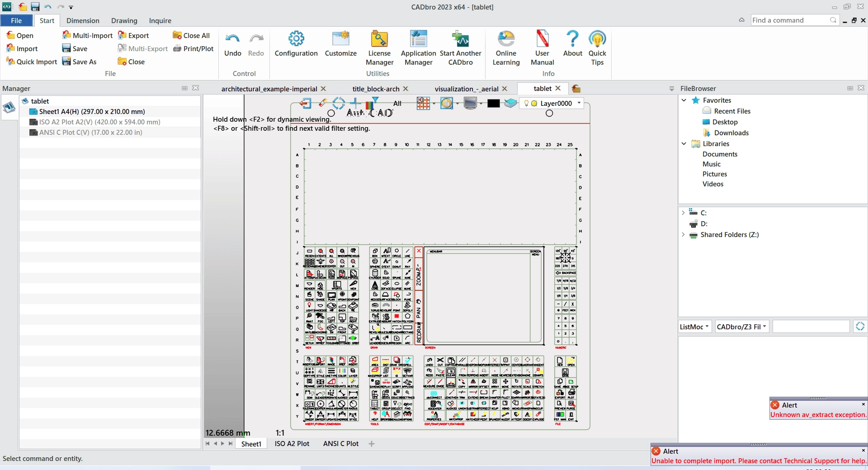Dismiss the Unable to complete import alert
This screenshot has width=868, height=470.
(x=863, y=451)
